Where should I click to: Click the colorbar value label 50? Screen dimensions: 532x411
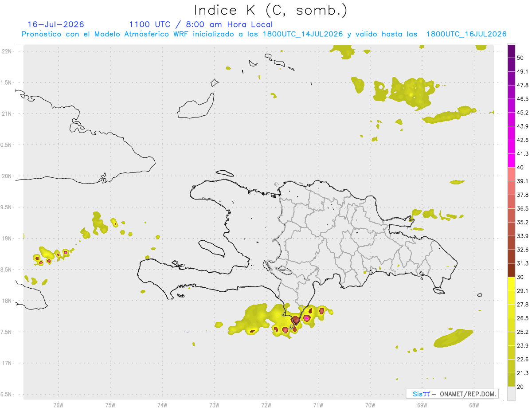coord(520,58)
